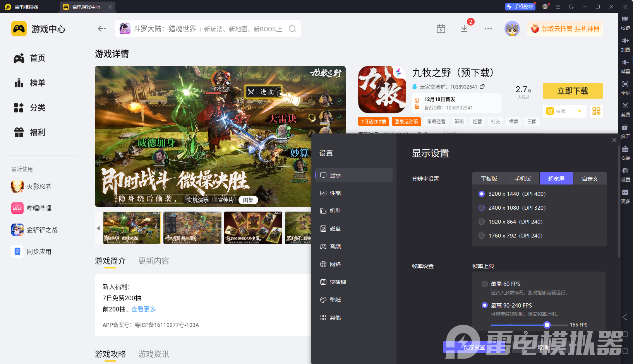This screenshot has height=364, width=633.
Task: Click the 立即下载 button
Action: pyautogui.click(x=572, y=91)
